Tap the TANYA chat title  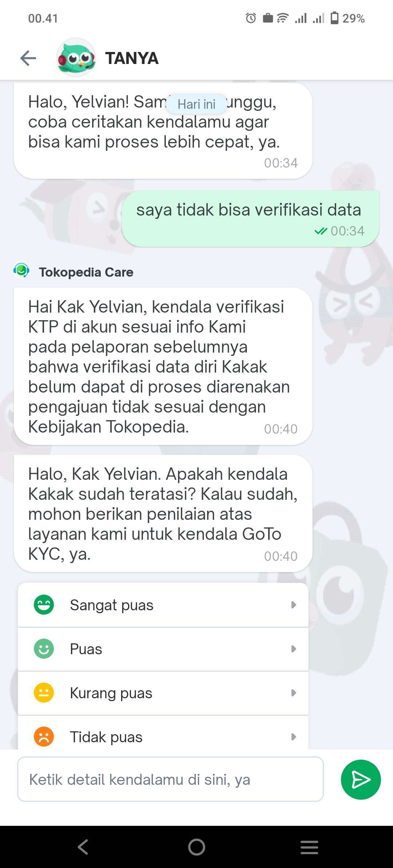(132, 58)
